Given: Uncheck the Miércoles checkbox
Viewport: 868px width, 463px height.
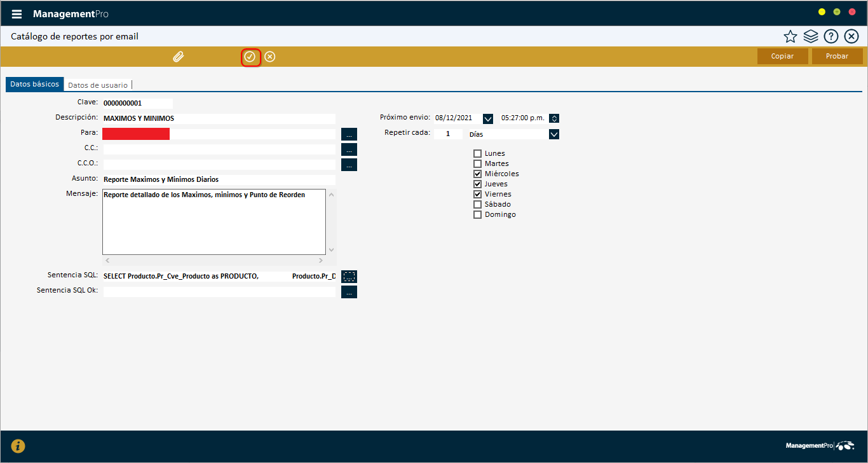Looking at the screenshot, I should point(477,174).
